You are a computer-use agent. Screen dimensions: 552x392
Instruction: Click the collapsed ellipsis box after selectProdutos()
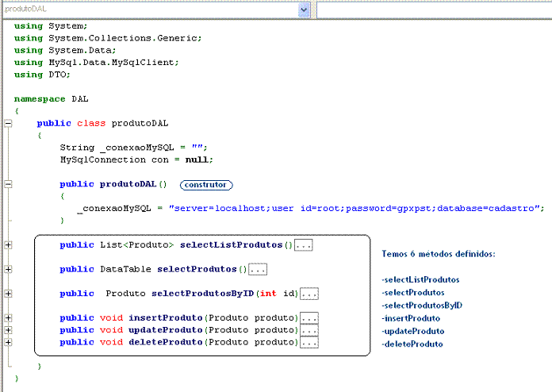[258, 270]
